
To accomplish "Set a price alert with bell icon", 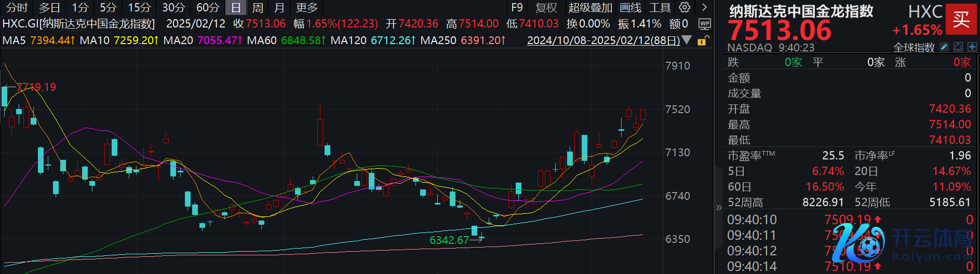I will pyautogui.click(x=958, y=47).
